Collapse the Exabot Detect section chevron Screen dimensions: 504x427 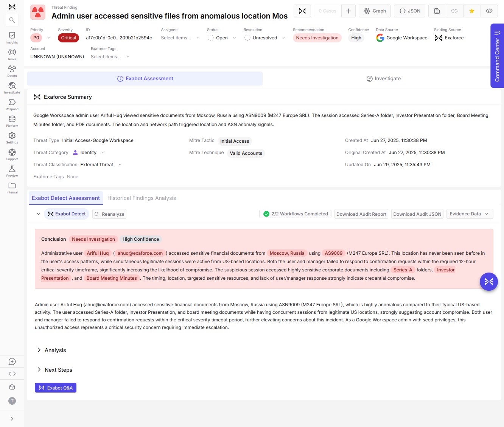point(38,214)
